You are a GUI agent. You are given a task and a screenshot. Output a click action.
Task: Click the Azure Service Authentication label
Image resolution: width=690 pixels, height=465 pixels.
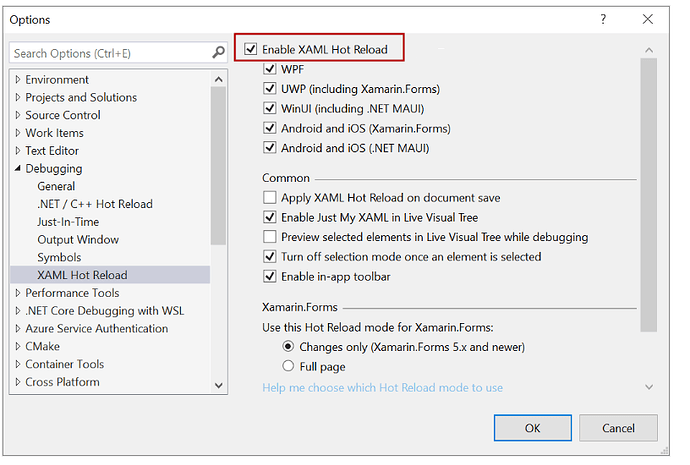[96, 329]
